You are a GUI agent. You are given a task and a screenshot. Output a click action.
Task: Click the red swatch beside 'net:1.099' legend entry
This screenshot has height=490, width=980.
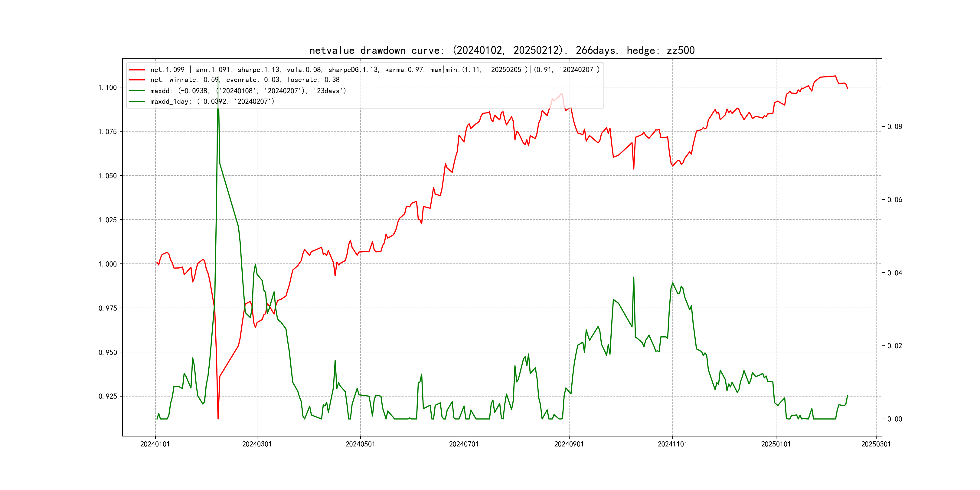click(x=137, y=70)
